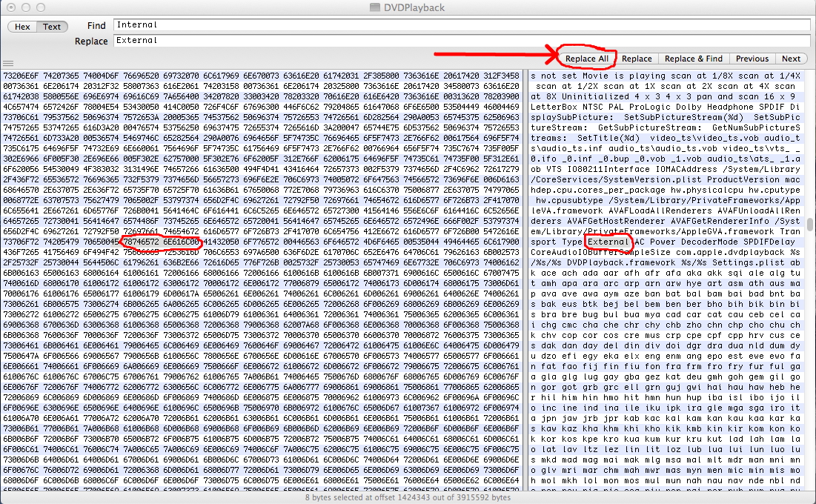The height and width of the screenshot is (504, 816).
Task: Click the DVDPlayback document icon in title bar
Action: (374, 7)
